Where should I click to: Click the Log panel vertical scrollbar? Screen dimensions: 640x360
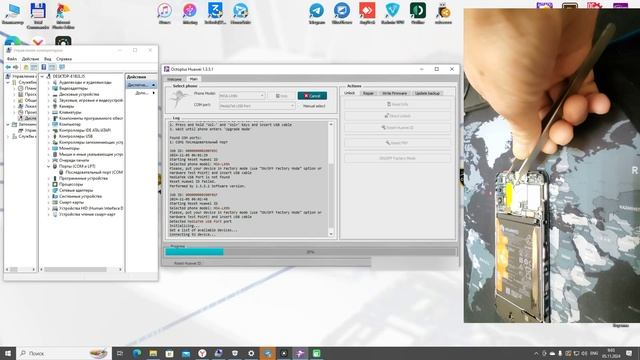(x=331, y=180)
